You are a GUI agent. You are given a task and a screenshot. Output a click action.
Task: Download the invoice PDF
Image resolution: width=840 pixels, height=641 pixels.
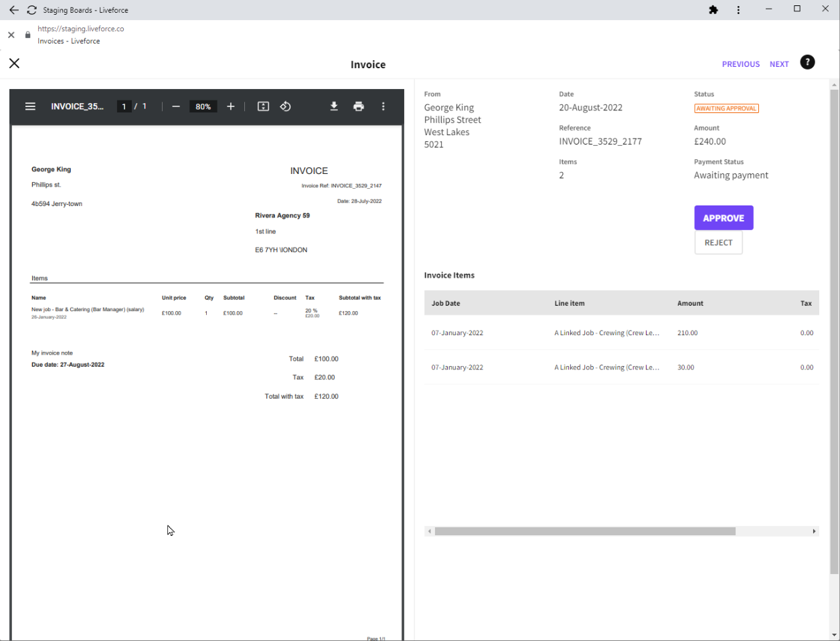tap(334, 106)
